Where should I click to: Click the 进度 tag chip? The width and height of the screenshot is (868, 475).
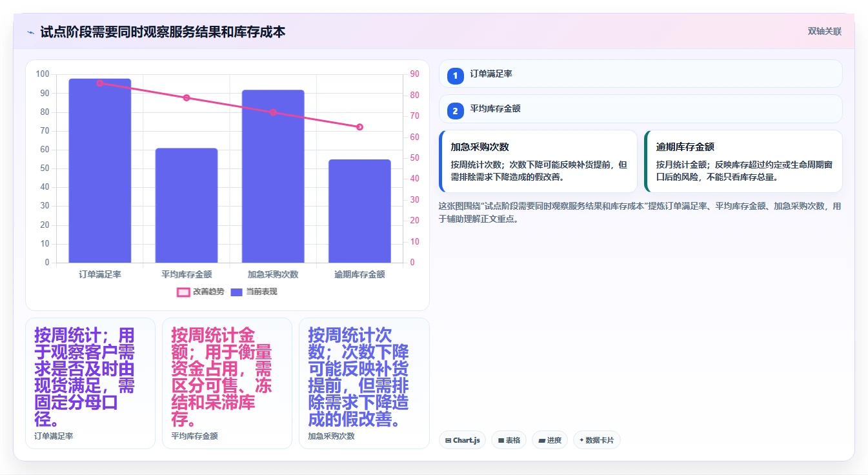coord(549,440)
